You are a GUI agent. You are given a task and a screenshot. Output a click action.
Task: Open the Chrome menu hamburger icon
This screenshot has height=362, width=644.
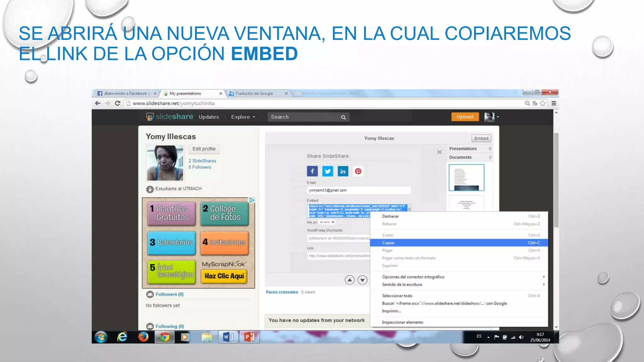tap(554, 103)
